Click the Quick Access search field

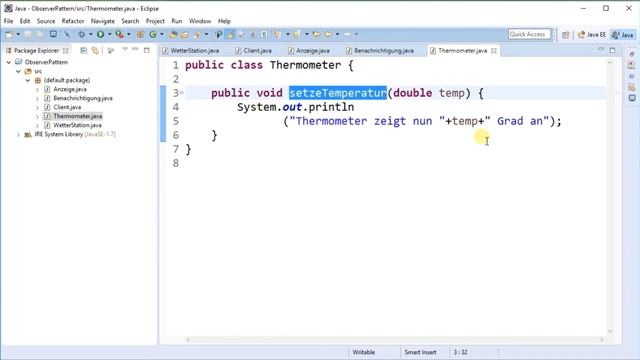click(529, 34)
